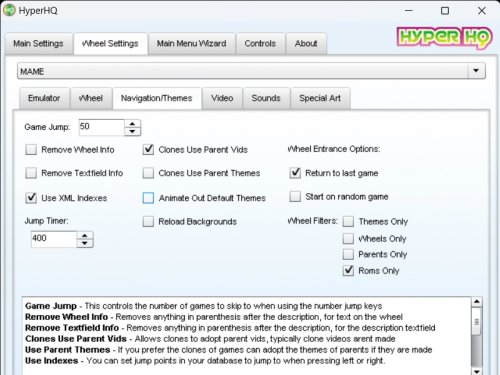Open the Video sub-tab
500x375 pixels.
click(222, 98)
